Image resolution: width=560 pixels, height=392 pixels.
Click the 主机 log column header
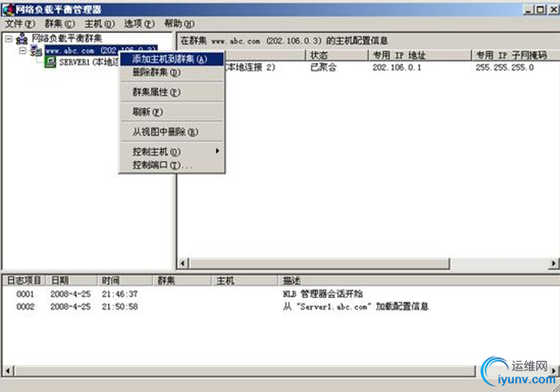point(245,280)
